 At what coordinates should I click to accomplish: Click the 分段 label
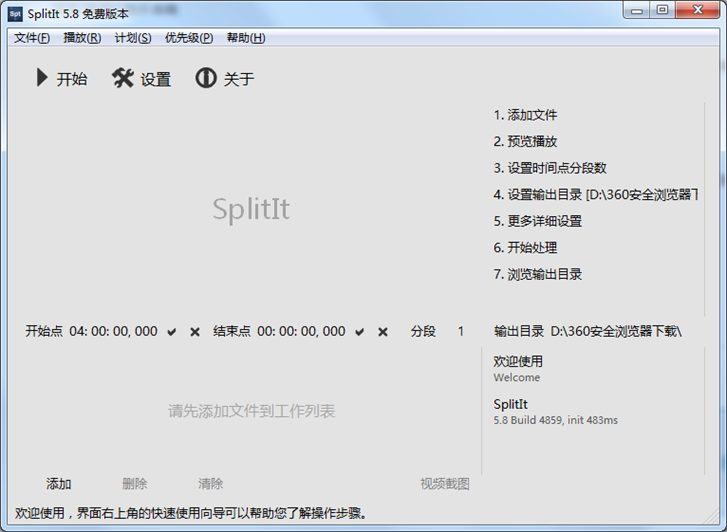coord(423,331)
